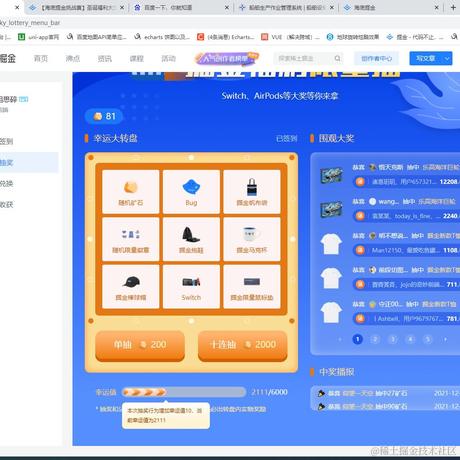This screenshot has height=460, width=460.
Task: Go to page 1 of prize list
Action: click(358, 339)
